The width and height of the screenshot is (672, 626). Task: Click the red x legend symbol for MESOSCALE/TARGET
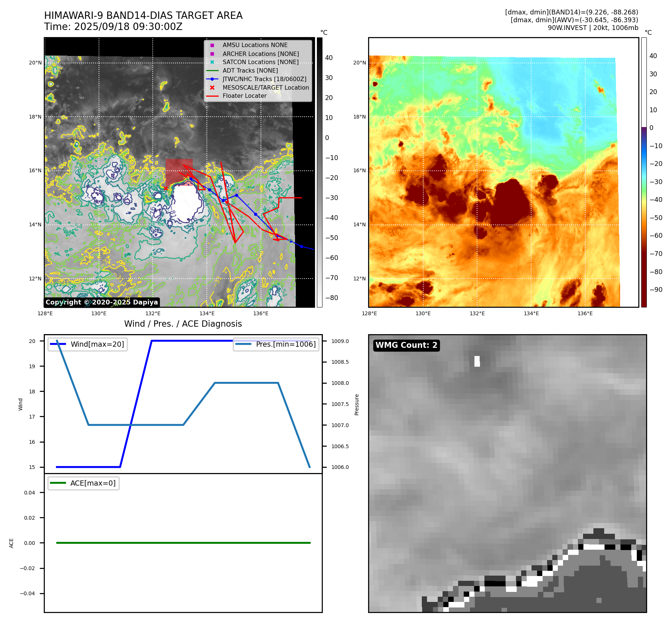click(x=212, y=87)
